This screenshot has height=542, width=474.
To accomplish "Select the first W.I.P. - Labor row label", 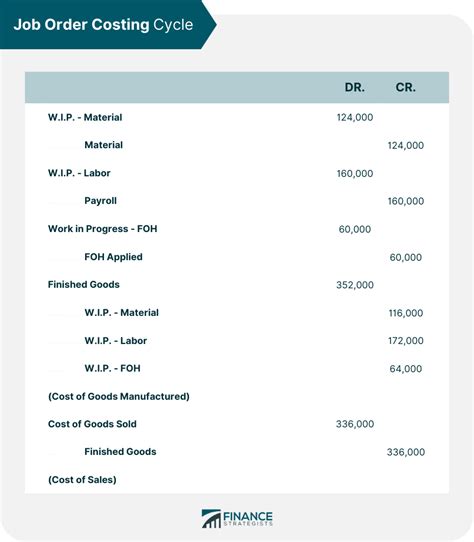I will pos(79,173).
